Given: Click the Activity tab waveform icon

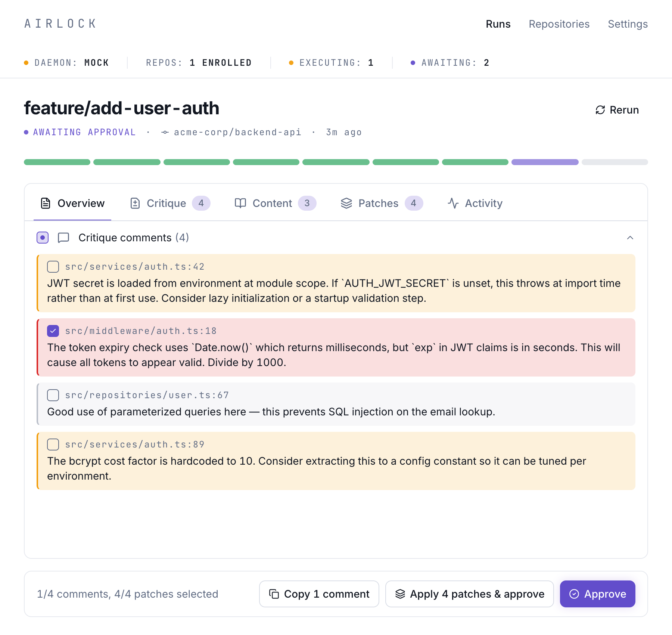Looking at the screenshot, I should point(453,203).
